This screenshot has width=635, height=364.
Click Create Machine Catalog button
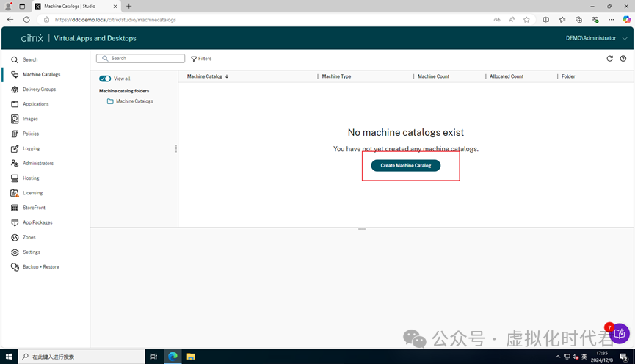[x=405, y=166]
